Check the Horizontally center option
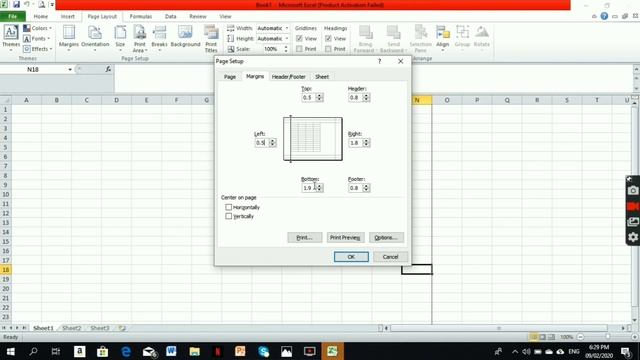 tap(229, 207)
